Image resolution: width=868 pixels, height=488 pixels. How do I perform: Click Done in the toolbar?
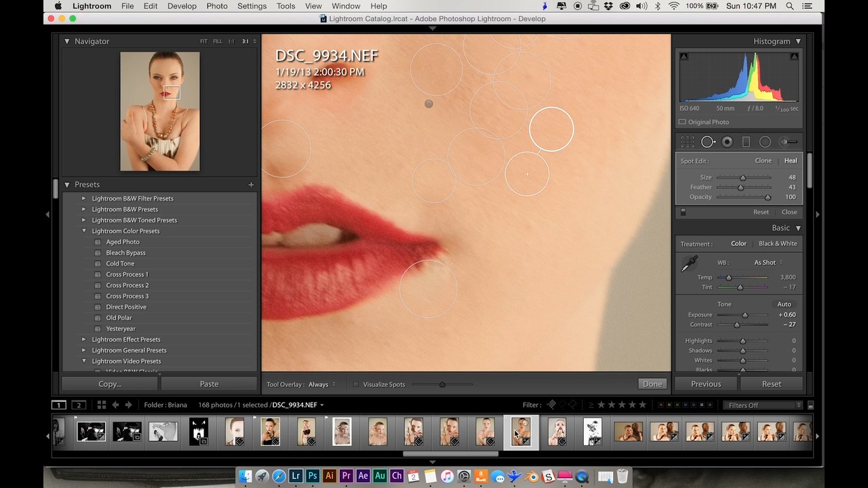(652, 384)
